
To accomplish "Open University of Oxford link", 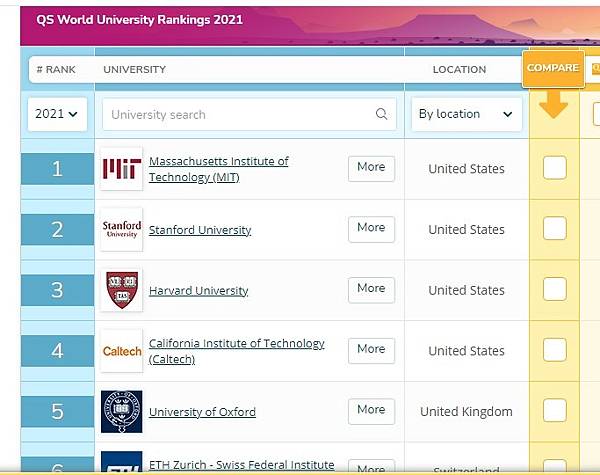I will [x=202, y=412].
